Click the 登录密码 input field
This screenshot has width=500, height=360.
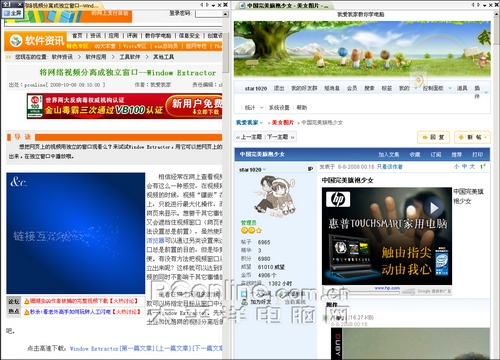(x=209, y=14)
